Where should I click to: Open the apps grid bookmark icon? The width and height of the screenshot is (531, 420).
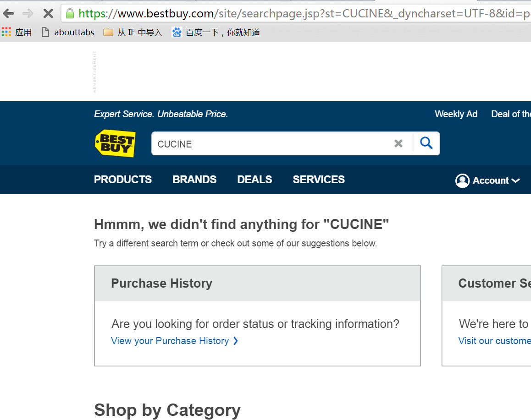click(6, 32)
